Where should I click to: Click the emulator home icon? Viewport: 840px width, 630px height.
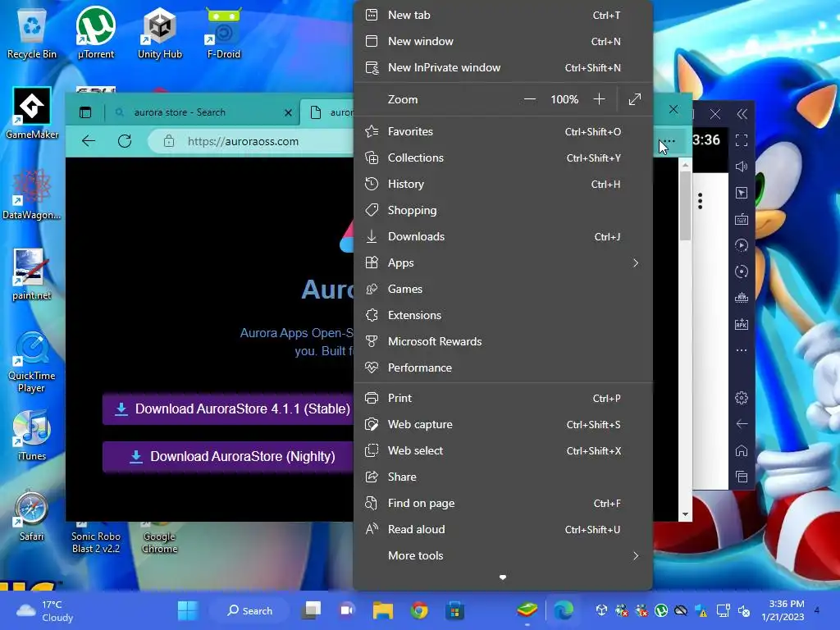[x=742, y=450]
